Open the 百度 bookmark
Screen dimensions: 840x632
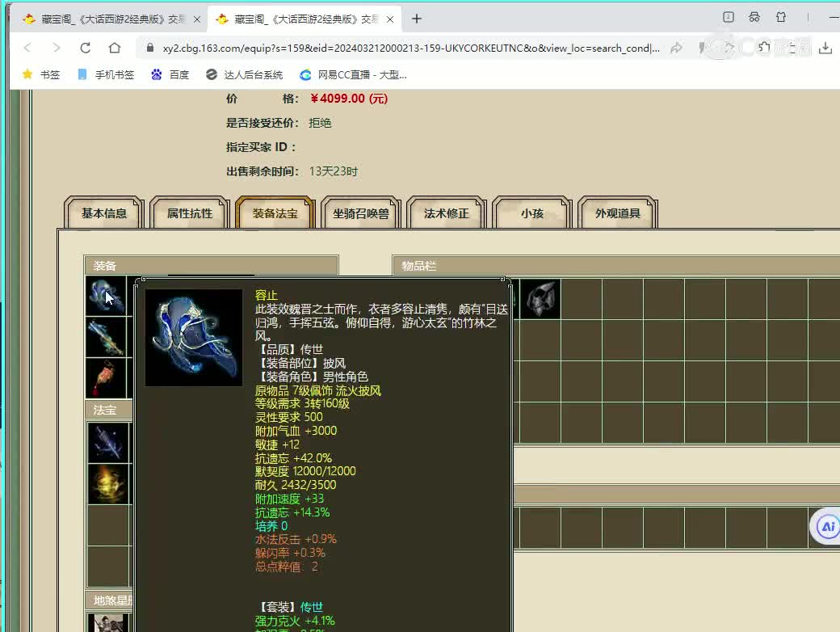pyautogui.click(x=170, y=74)
